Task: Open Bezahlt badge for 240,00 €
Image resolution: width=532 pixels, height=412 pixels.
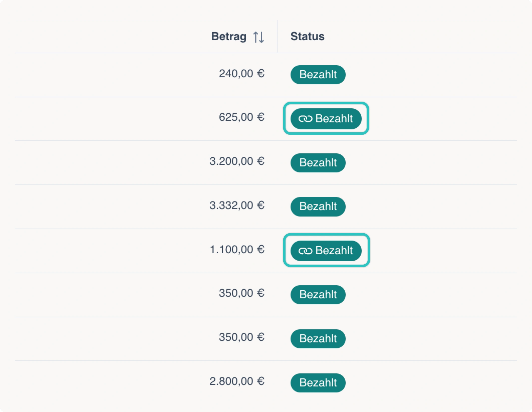Action: [318, 75]
